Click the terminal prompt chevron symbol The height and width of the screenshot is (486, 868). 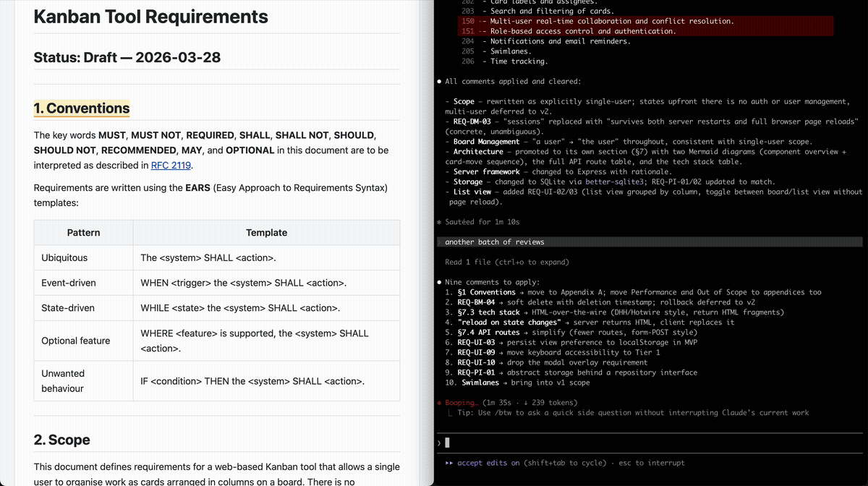[x=439, y=443]
